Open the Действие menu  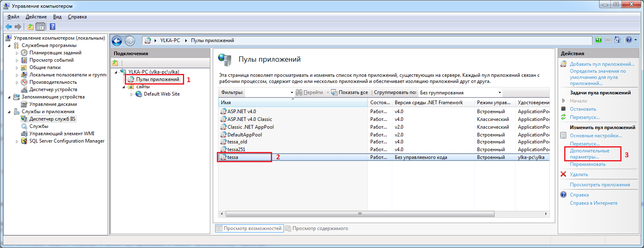36,17
